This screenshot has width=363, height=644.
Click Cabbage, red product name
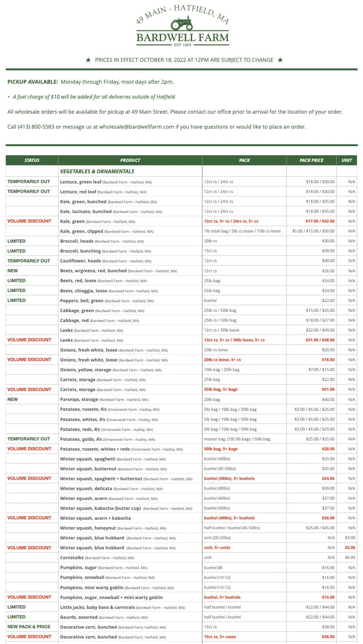pyautogui.click(x=74, y=320)
